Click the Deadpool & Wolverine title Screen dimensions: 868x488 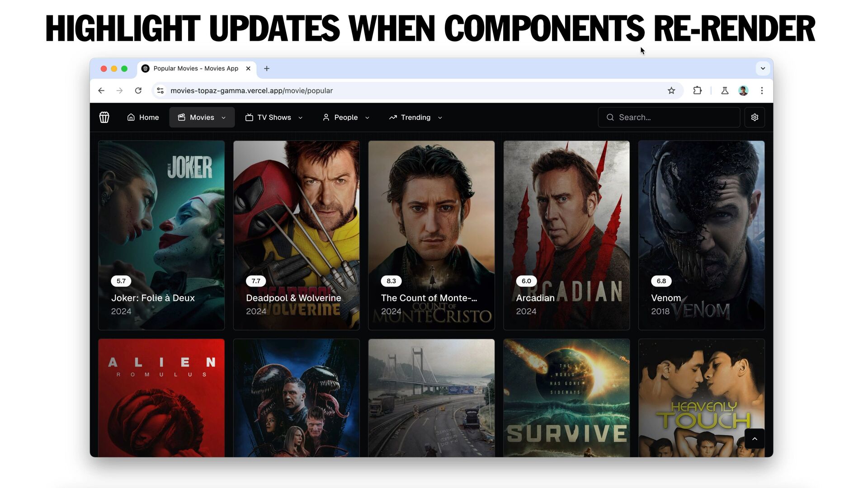tap(293, 298)
